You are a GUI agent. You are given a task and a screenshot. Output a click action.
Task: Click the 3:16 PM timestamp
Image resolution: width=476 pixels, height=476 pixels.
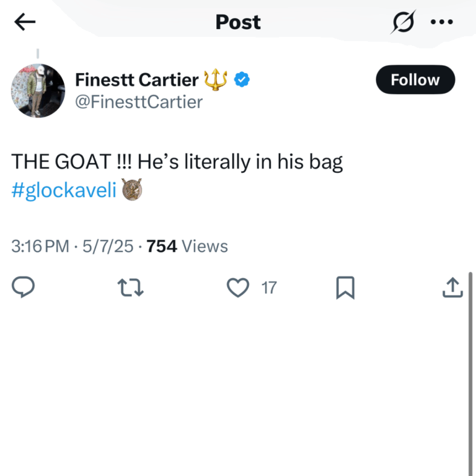click(40, 246)
